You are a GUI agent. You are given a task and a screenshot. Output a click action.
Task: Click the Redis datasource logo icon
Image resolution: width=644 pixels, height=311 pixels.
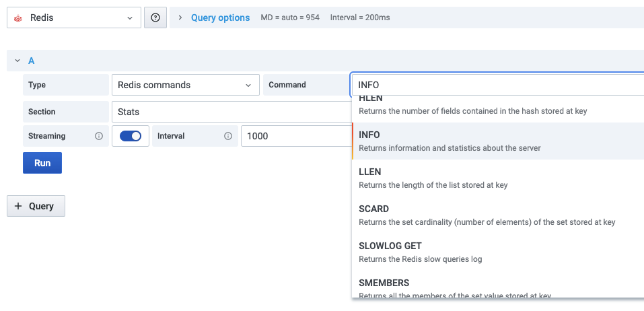19,18
